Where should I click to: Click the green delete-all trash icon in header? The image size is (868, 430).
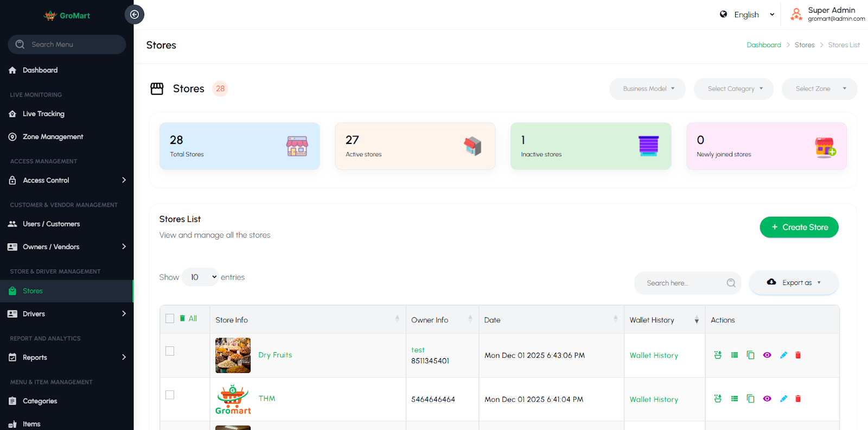tap(182, 319)
